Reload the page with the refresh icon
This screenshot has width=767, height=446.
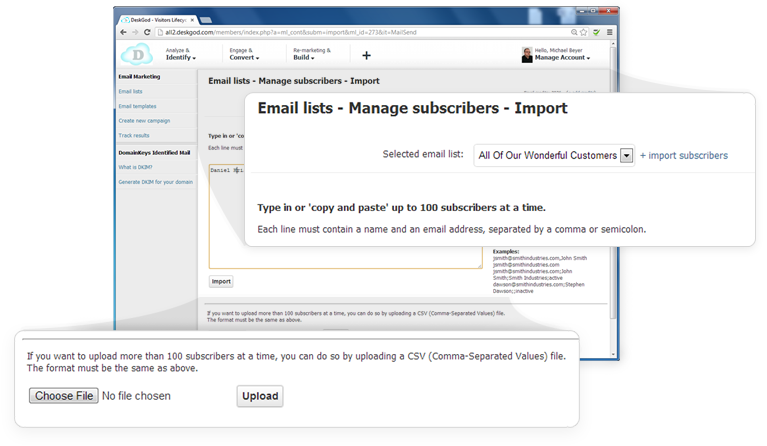(x=147, y=32)
